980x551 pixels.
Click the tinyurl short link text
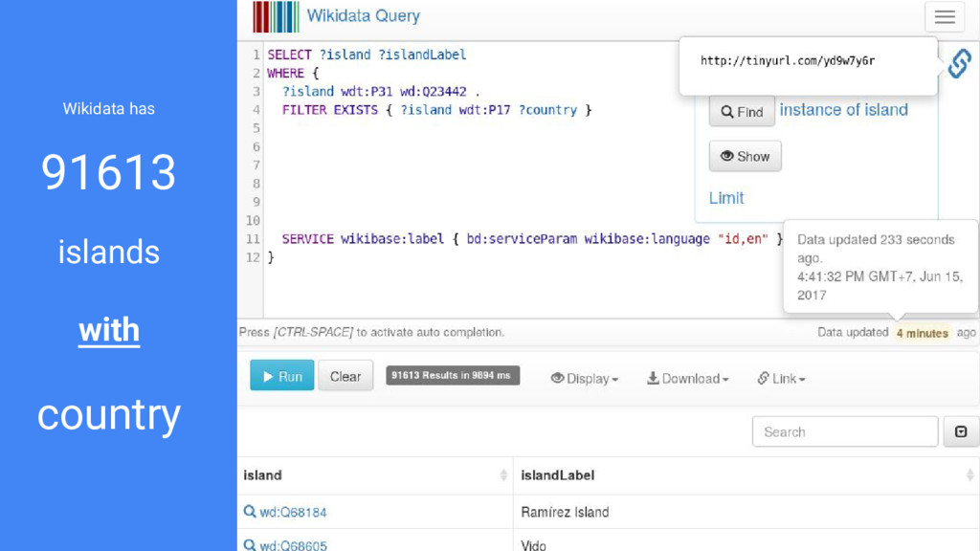(788, 60)
